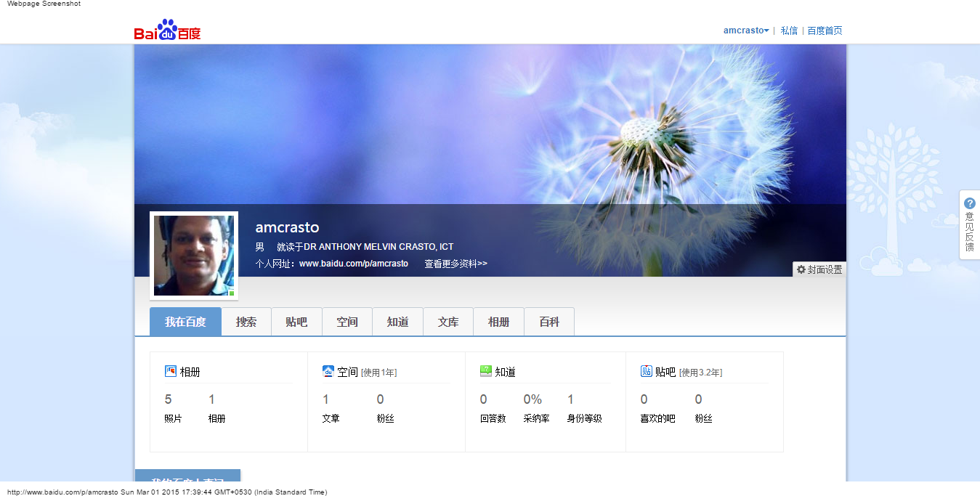Open 贴吧 heading in stats card
980x496 pixels.
point(665,372)
